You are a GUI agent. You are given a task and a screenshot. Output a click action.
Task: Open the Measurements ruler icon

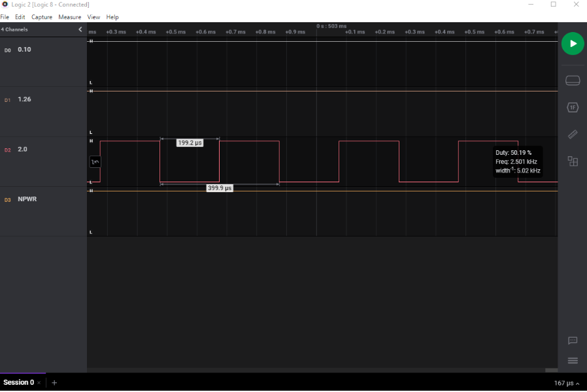pyautogui.click(x=573, y=135)
